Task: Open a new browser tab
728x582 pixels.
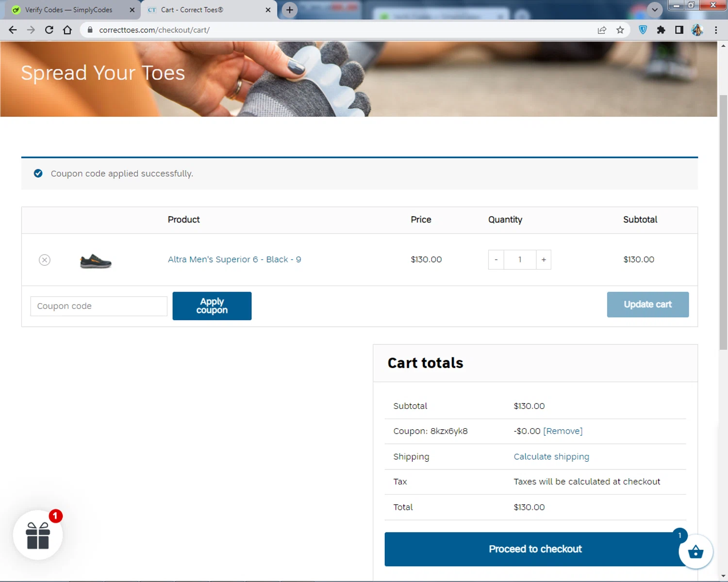Action: pos(290,10)
